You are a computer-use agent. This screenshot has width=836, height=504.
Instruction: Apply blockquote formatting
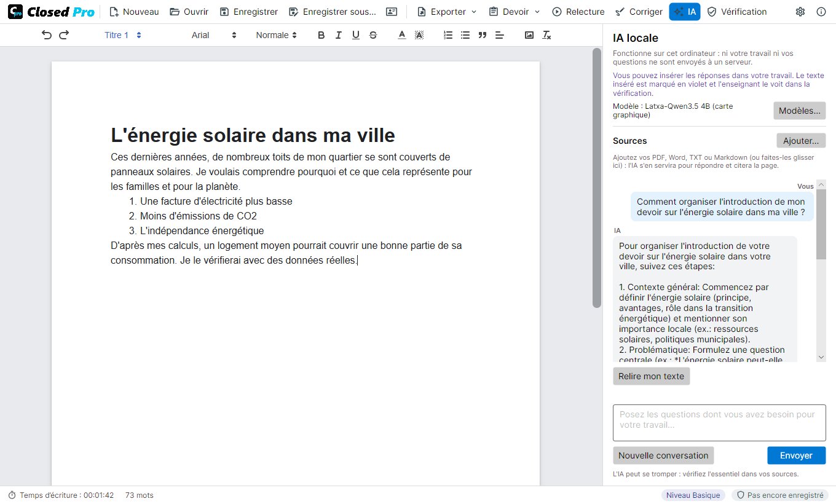click(x=483, y=35)
